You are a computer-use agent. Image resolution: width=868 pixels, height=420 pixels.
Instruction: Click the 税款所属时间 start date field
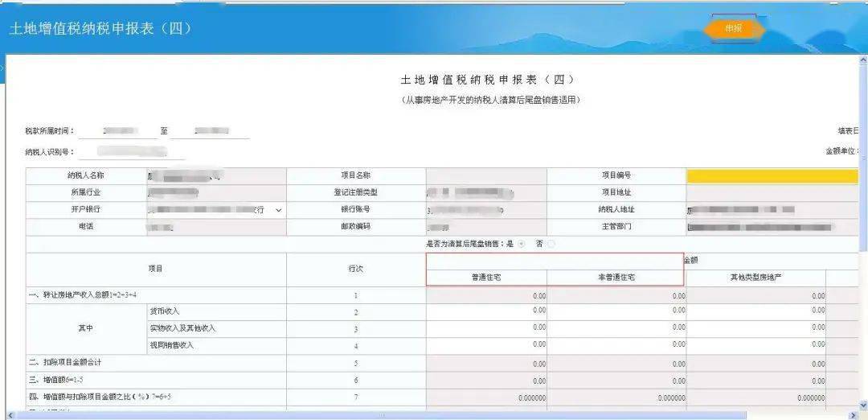pos(118,131)
